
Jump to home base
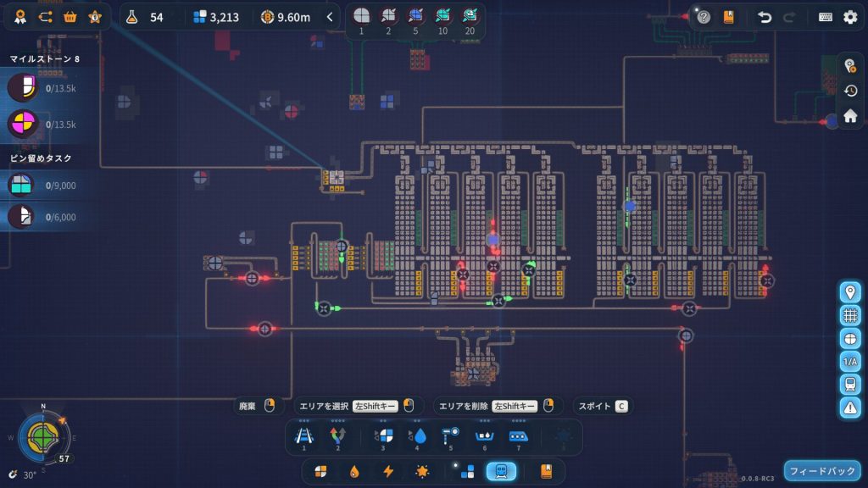click(x=850, y=116)
